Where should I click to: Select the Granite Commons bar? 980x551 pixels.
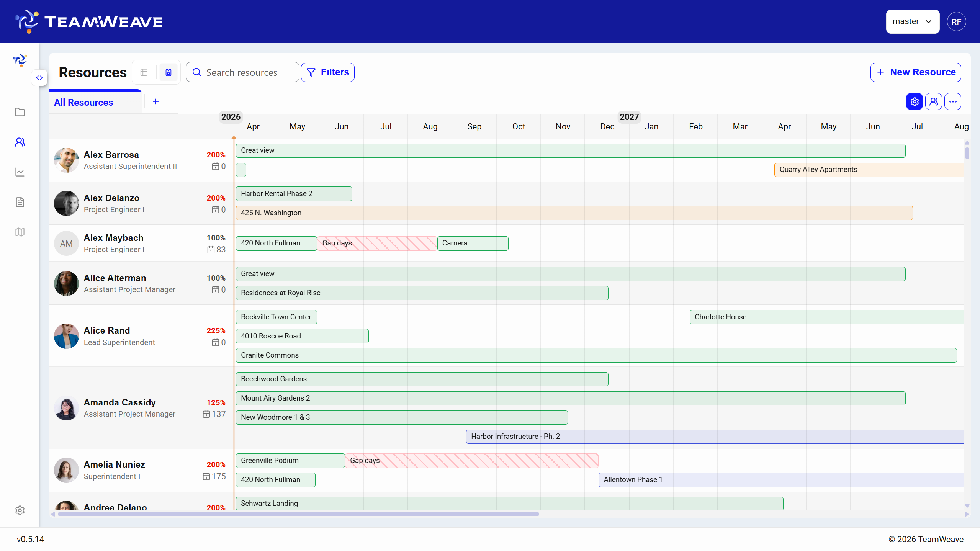click(596, 355)
